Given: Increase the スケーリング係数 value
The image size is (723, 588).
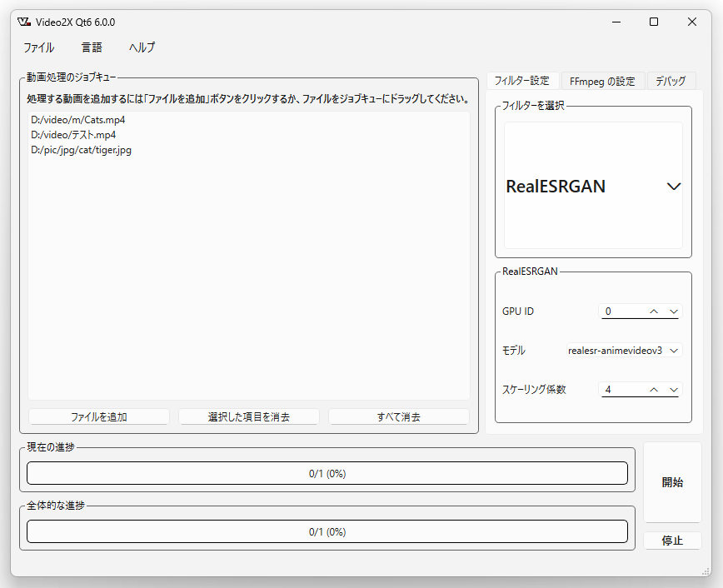Looking at the screenshot, I should tap(654, 390).
